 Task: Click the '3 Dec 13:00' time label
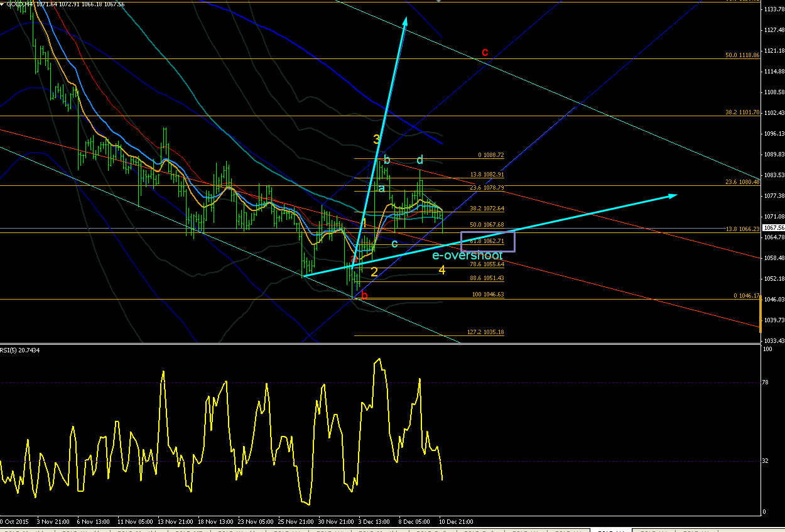[374, 521]
